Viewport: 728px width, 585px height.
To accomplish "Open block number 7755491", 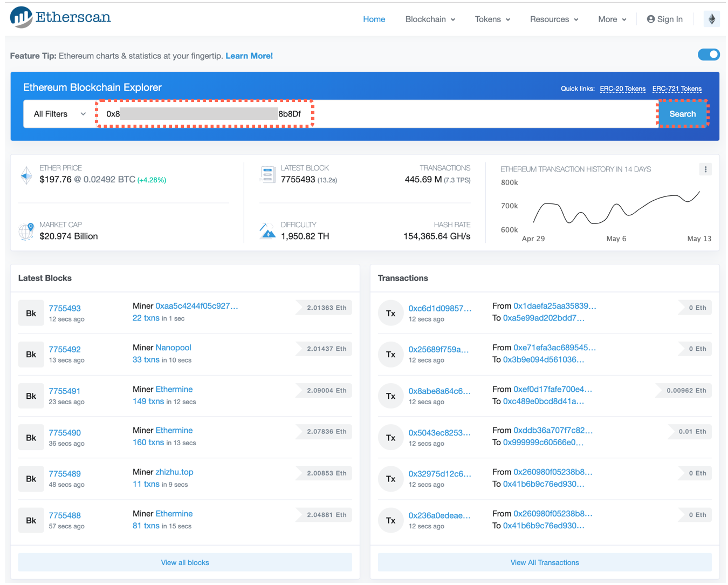I will [x=65, y=391].
